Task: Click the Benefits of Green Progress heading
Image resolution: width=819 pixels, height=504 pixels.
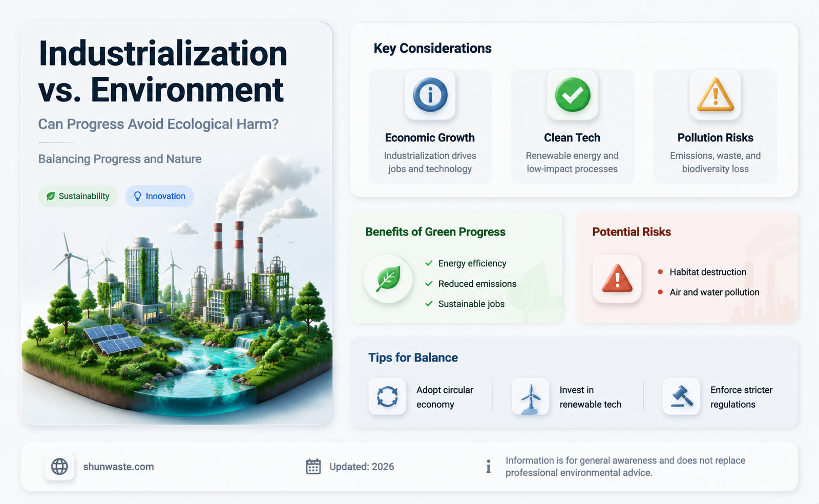Action: click(435, 232)
